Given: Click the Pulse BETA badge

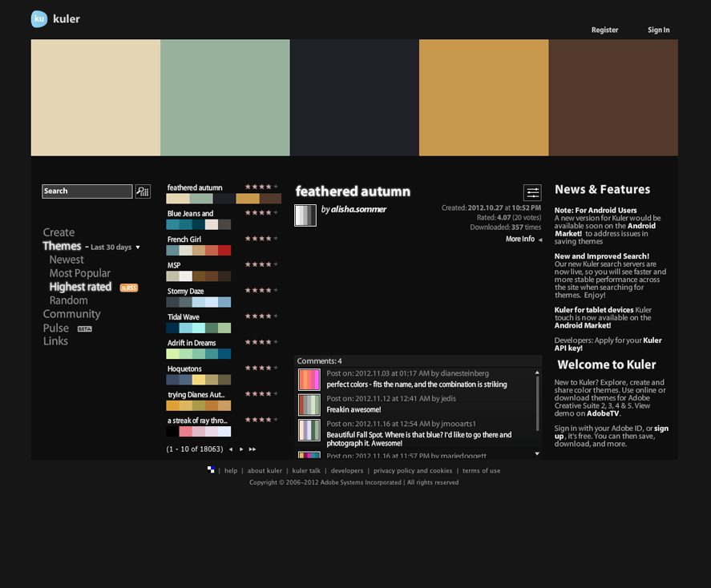Looking at the screenshot, I should click(85, 329).
